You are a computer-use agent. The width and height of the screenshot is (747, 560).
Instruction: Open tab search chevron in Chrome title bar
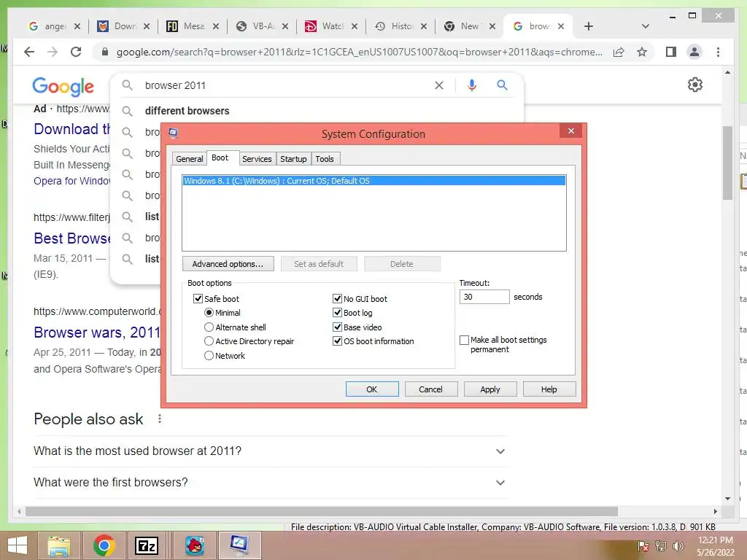tap(646, 26)
